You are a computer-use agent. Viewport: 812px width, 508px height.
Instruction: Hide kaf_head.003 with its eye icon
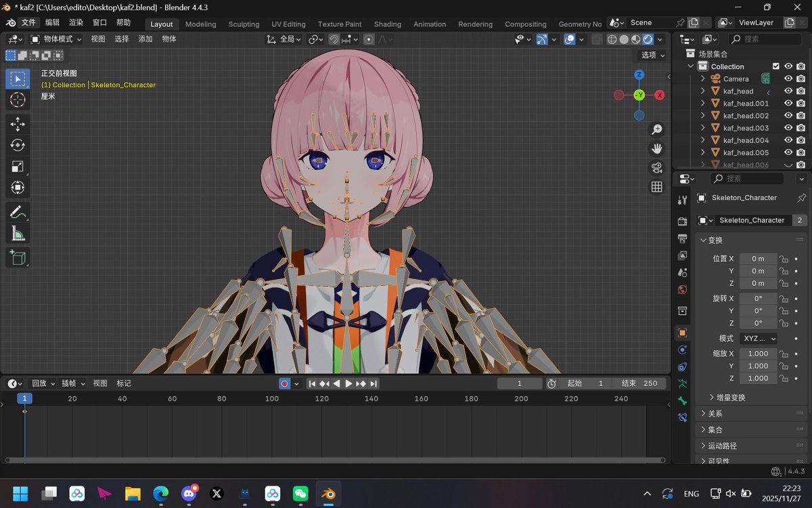tap(788, 128)
